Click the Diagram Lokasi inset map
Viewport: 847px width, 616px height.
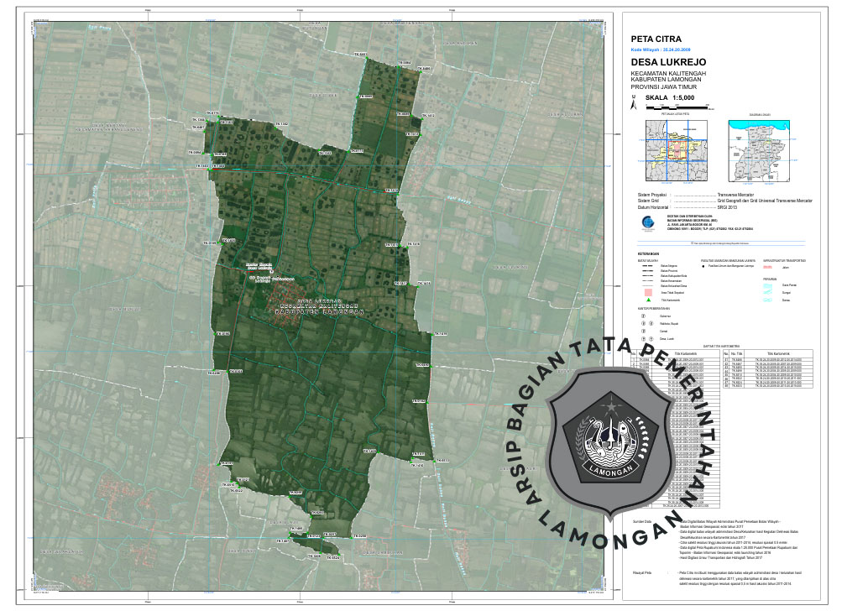760,149
